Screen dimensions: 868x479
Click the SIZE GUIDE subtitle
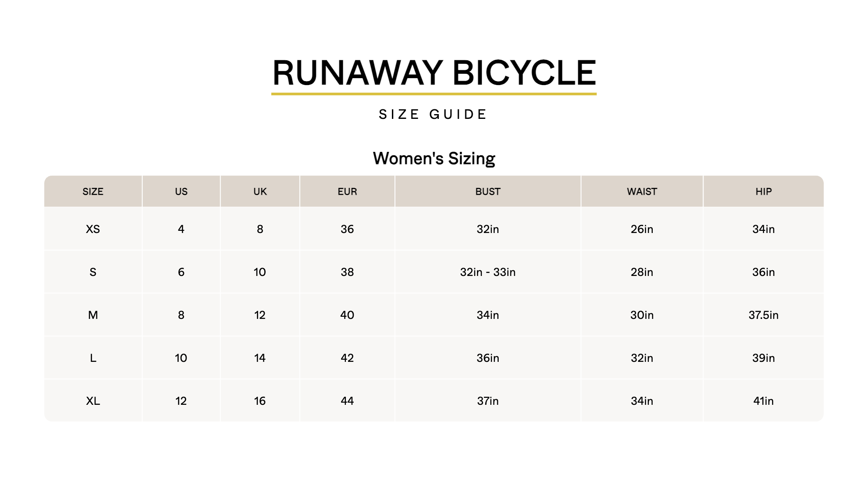(433, 115)
